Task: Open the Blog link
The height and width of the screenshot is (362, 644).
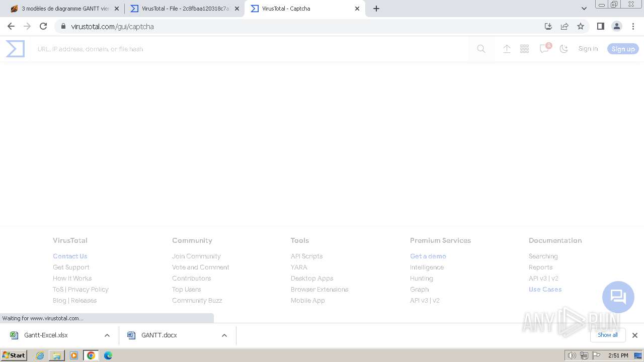Action: coord(59,300)
